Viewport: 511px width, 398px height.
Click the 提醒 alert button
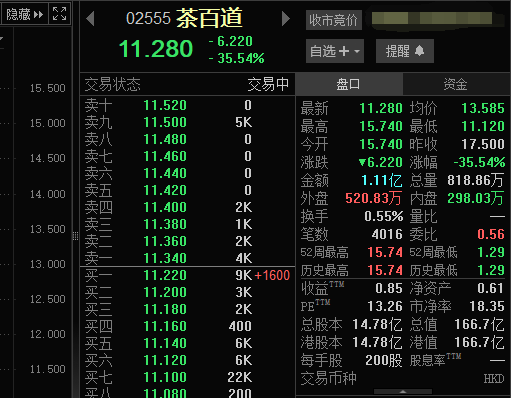pyautogui.click(x=405, y=51)
